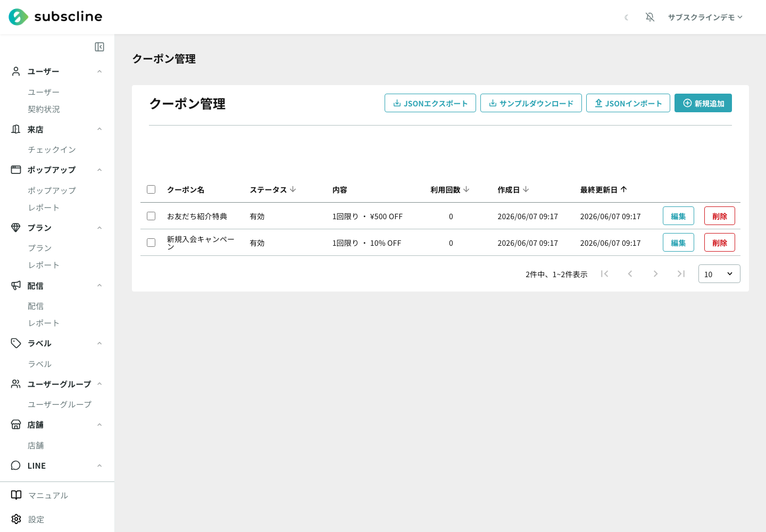Click the ラベル tag icon
This screenshot has height=532, width=766.
pyautogui.click(x=16, y=343)
